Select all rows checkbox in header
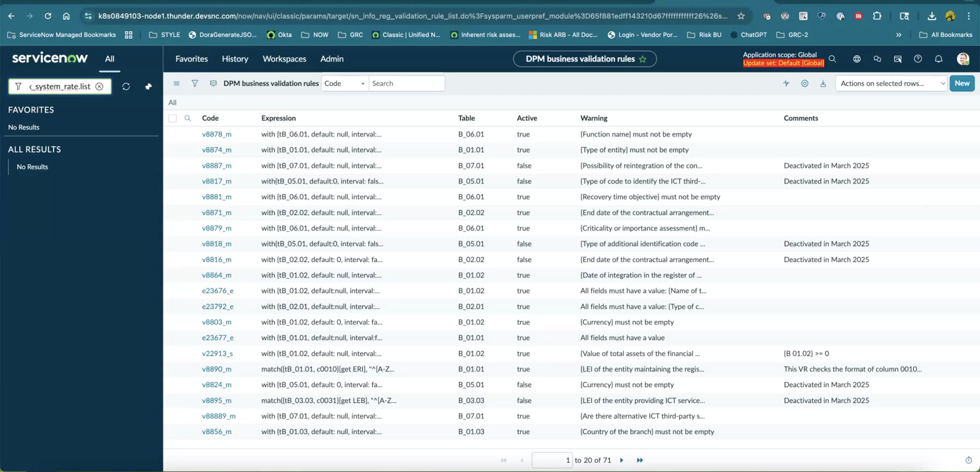 point(172,118)
